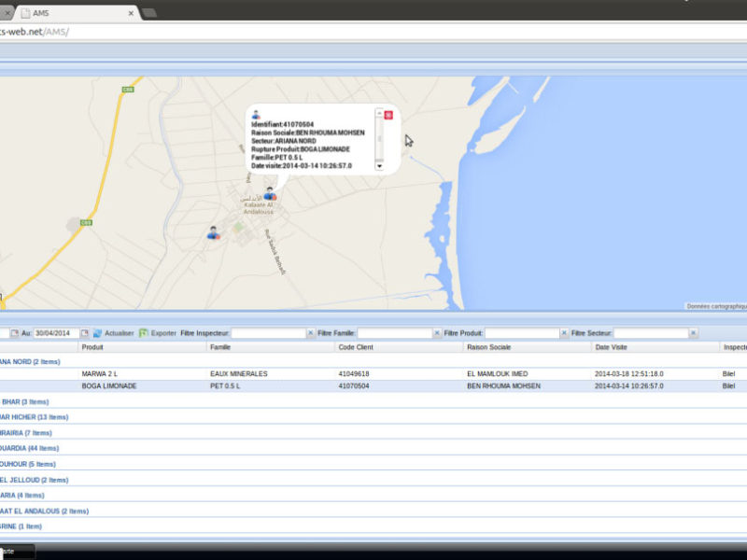The image size is (747, 560).
Task: Open calendar picker beside 30/04/2014 date
Action: coord(84,333)
